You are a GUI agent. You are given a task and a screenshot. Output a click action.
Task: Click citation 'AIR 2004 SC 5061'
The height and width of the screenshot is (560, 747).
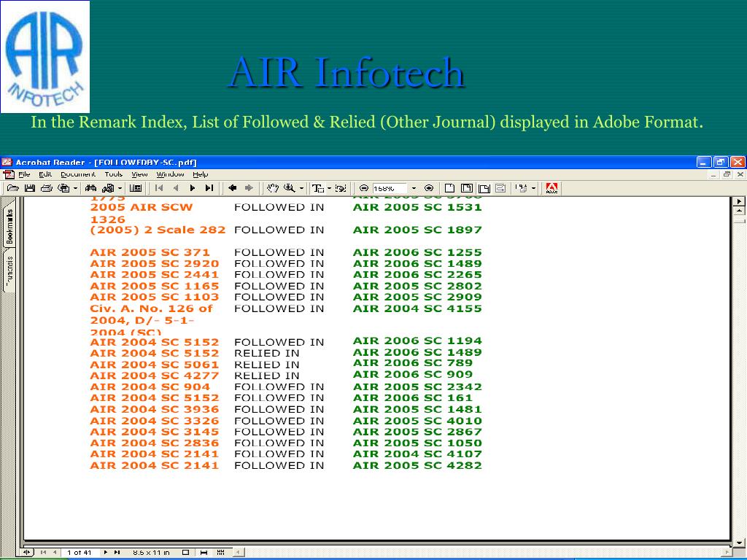pyautogui.click(x=155, y=365)
